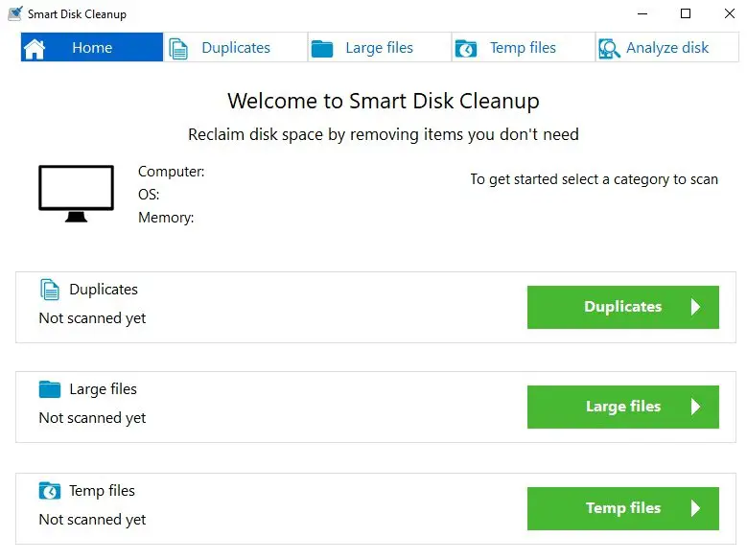Click the Large files tab folder icon

[322, 48]
